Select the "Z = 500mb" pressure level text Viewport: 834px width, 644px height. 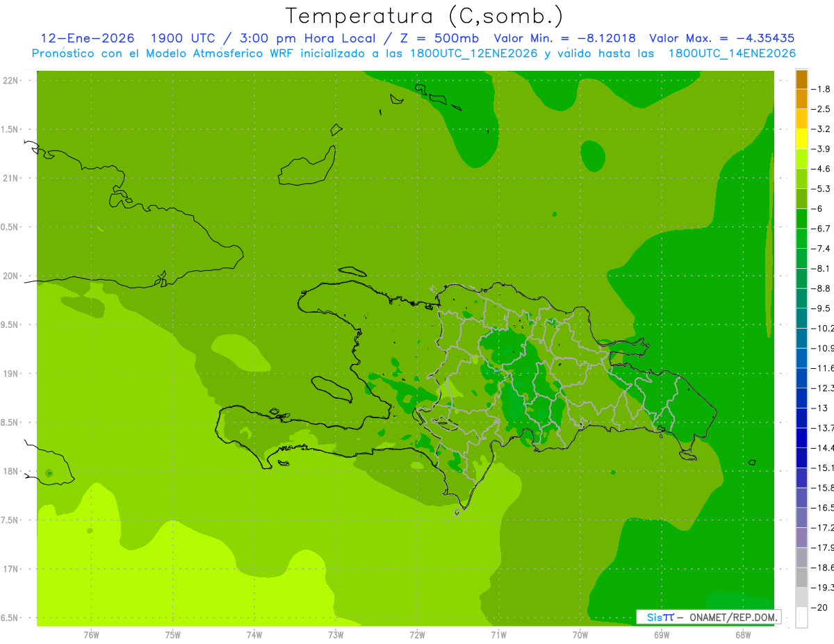point(437,38)
